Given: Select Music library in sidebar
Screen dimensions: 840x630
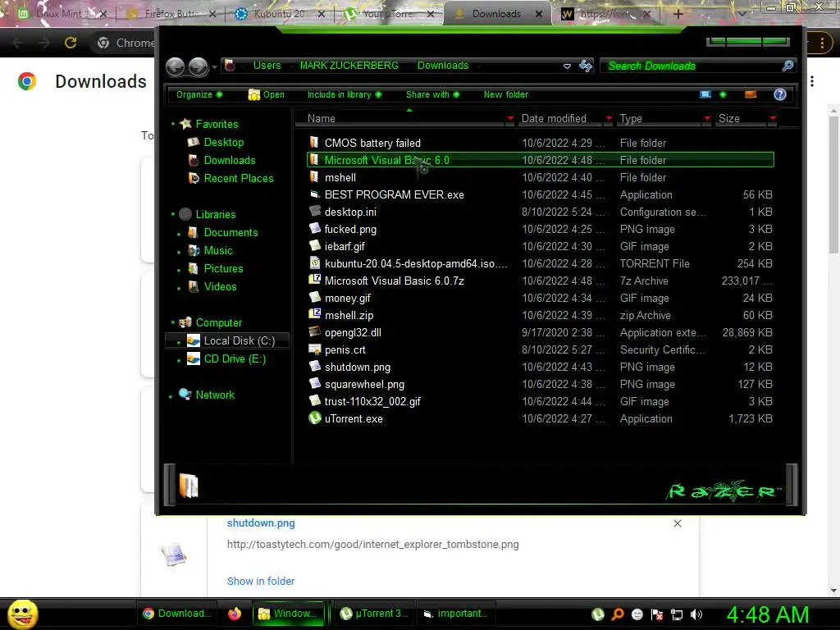Looking at the screenshot, I should pos(218,250).
